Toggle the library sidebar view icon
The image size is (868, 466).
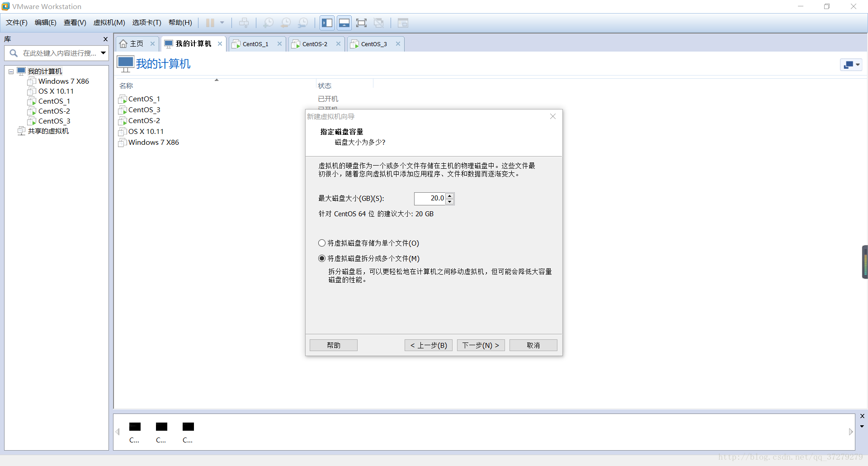pyautogui.click(x=327, y=23)
